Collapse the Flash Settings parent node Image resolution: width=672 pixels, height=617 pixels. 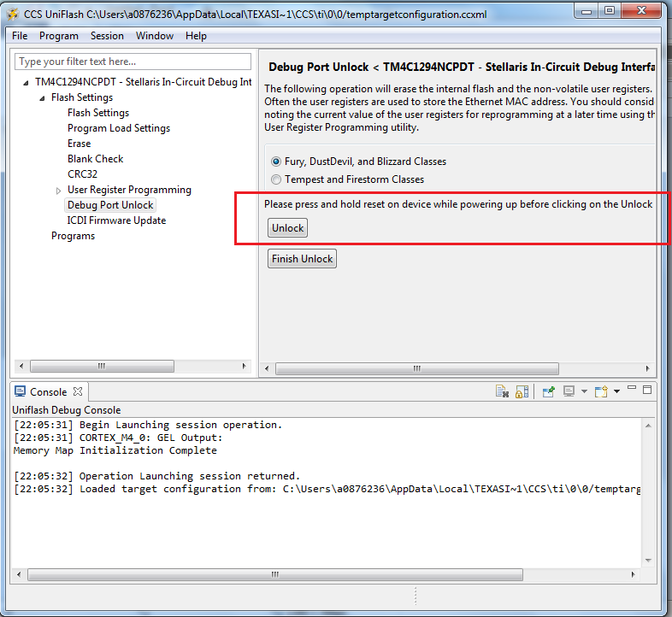click(42, 98)
